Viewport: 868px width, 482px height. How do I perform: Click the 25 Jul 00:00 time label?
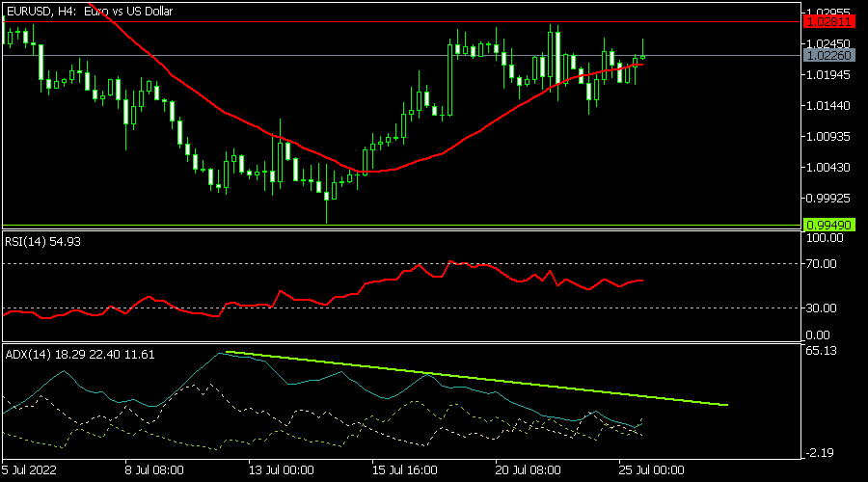pyautogui.click(x=652, y=470)
